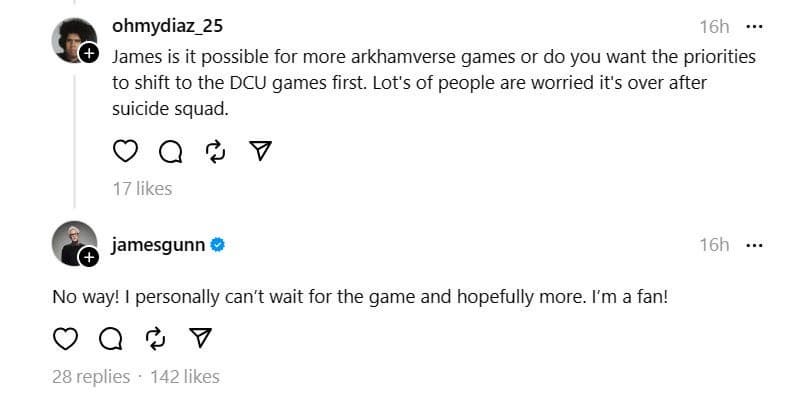Screen dimensions: 805x406
Task: Click jamesgunn's blue verified badge
Action: click(x=218, y=245)
